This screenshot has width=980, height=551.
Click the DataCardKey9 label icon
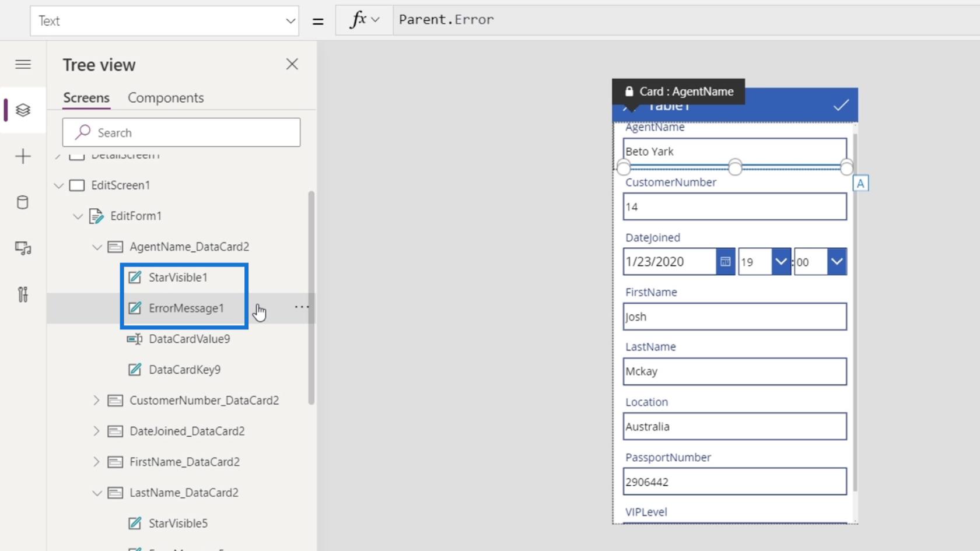click(135, 370)
